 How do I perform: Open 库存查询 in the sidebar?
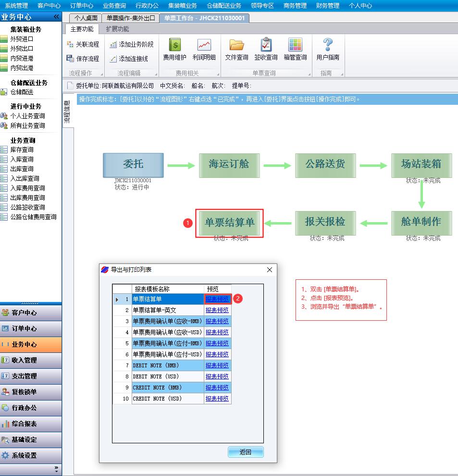(22, 150)
